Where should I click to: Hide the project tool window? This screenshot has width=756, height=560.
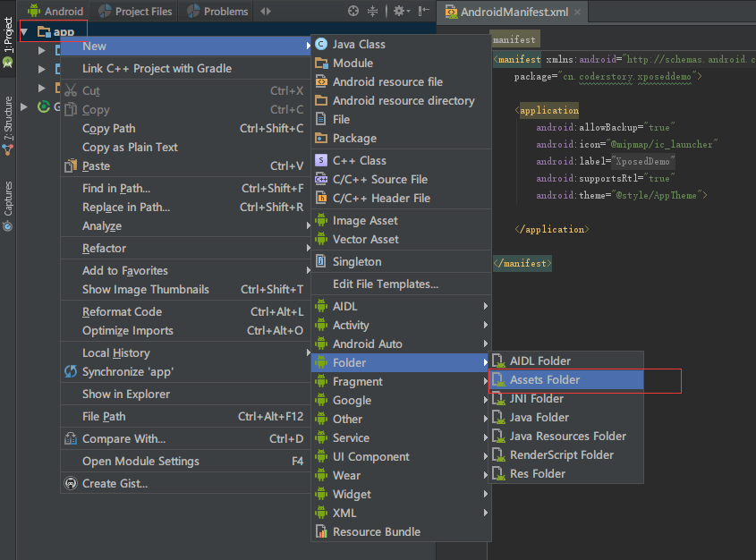[422, 12]
